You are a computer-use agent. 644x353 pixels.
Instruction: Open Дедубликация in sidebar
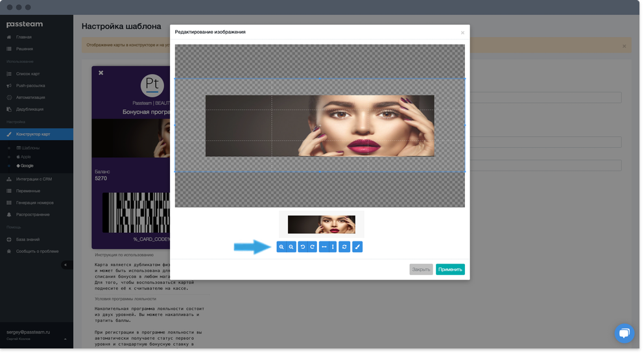click(x=30, y=110)
